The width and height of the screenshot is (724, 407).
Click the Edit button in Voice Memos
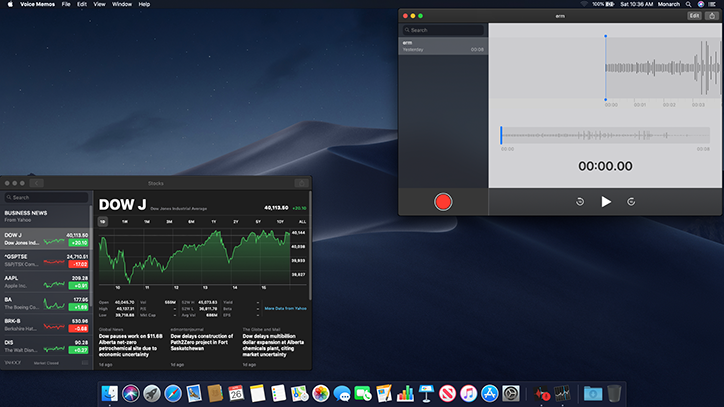[x=694, y=16]
